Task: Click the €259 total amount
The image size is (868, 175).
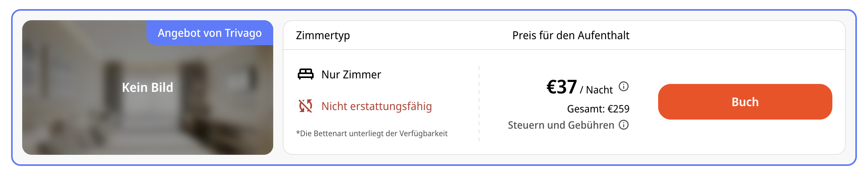Action: pyautogui.click(x=619, y=109)
